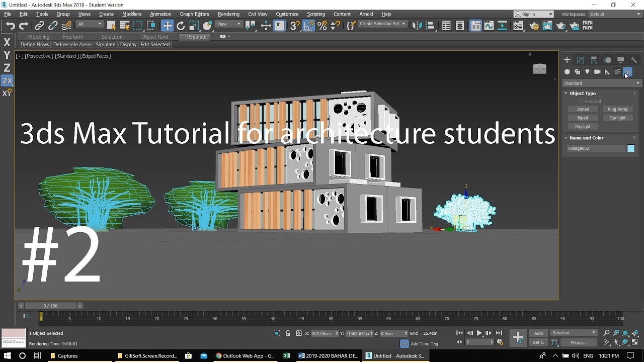
Task: Toggle Percent Snap button
Action: coord(323,26)
